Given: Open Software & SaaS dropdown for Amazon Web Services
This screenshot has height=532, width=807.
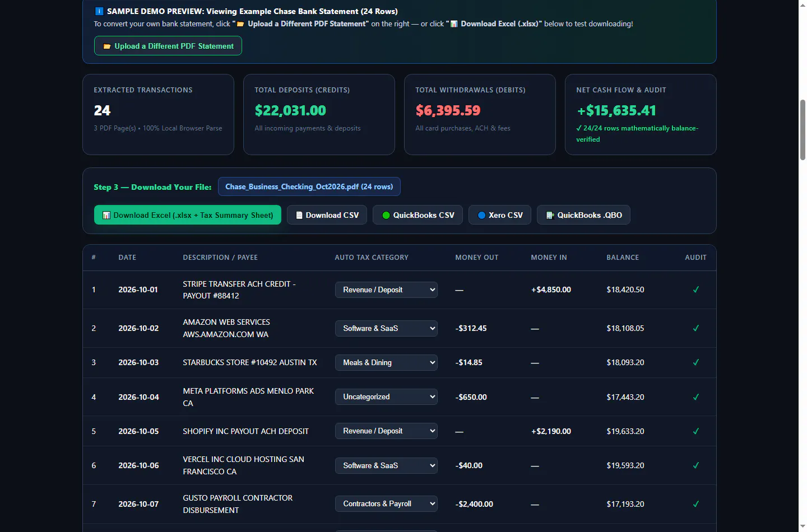Looking at the screenshot, I should [386, 328].
